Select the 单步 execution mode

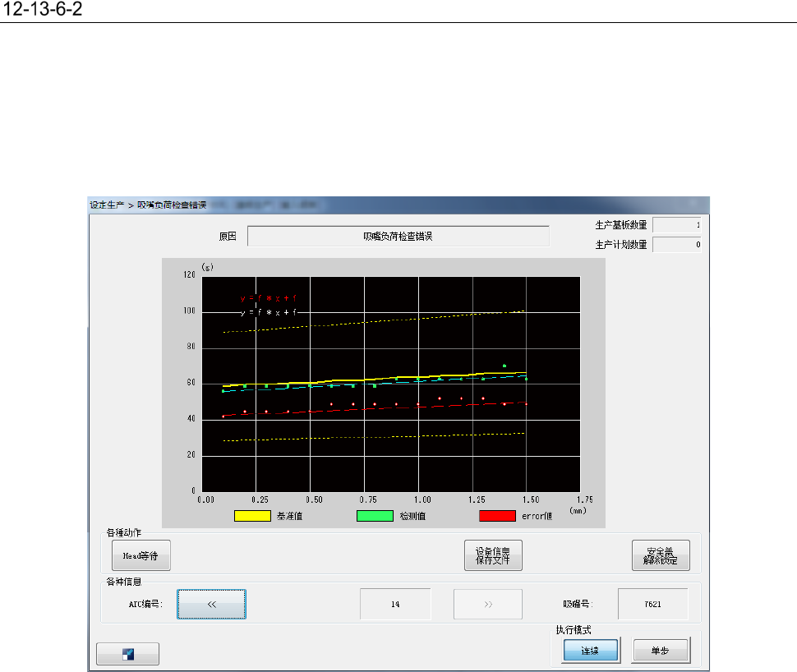pyautogui.click(x=661, y=650)
